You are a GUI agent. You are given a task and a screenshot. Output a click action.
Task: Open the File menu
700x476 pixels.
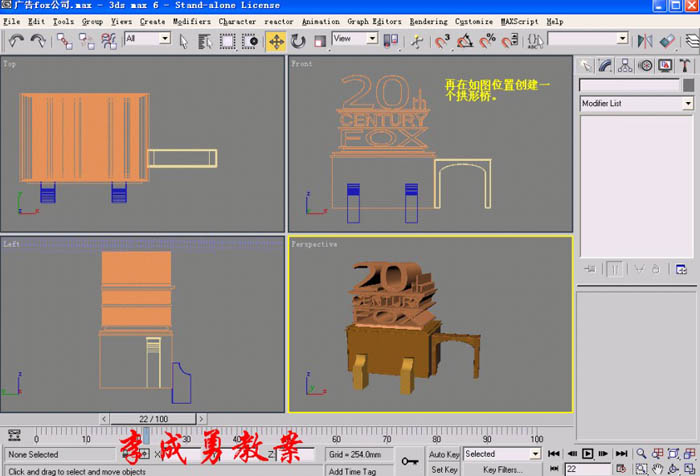coord(12,21)
